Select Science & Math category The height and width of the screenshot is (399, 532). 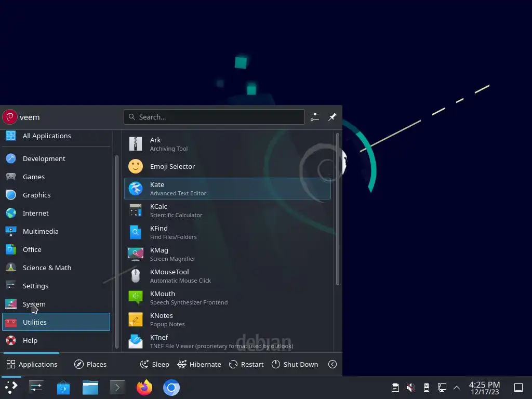pos(56,268)
